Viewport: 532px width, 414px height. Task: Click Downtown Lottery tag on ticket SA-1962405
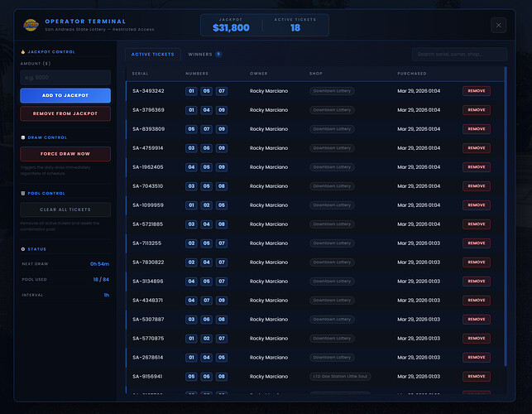(332, 167)
